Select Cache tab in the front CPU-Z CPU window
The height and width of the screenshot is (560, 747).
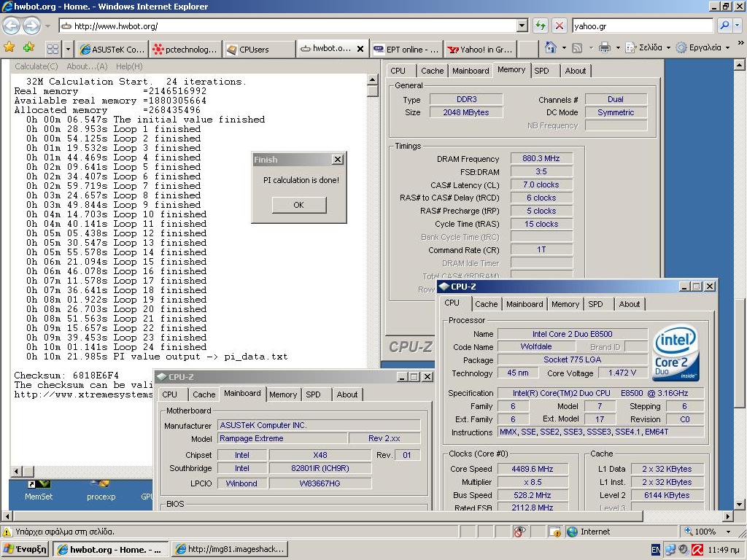coord(486,304)
